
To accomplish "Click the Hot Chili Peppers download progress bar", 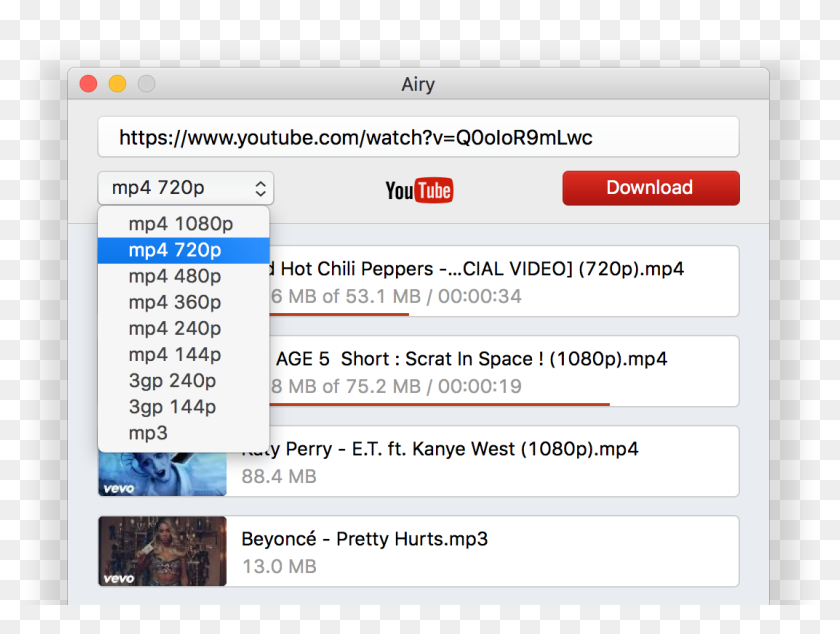I will tap(339, 314).
